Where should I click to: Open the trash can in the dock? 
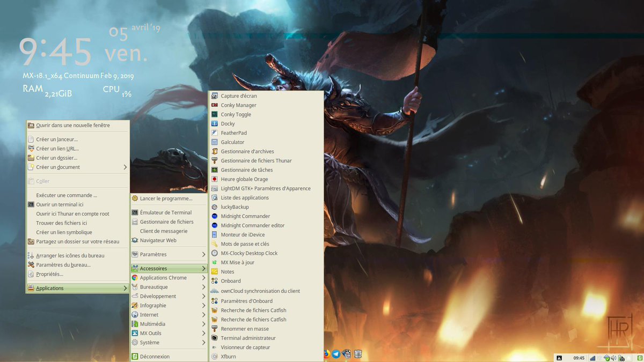358,353
